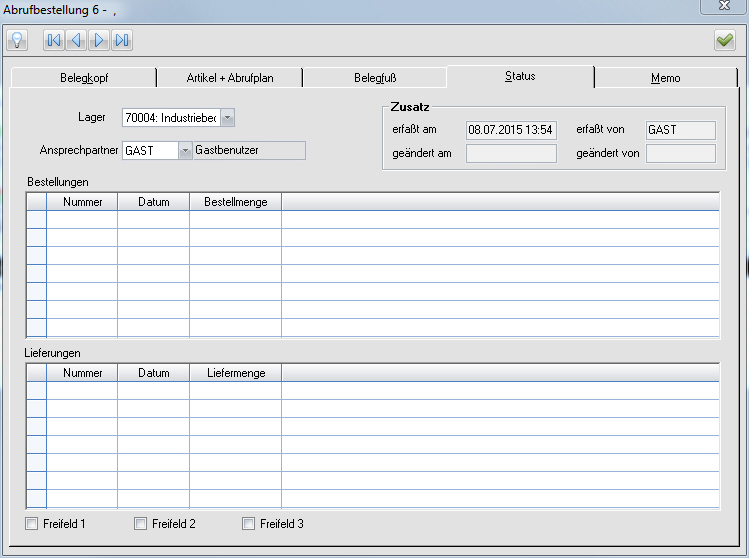Click the Liefermenge column header
This screenshot has height=558, width=749.
pos(235,373)
